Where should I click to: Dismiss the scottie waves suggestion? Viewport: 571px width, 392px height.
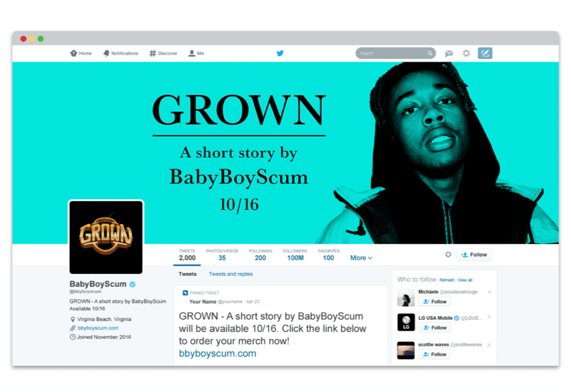[489, 345]
